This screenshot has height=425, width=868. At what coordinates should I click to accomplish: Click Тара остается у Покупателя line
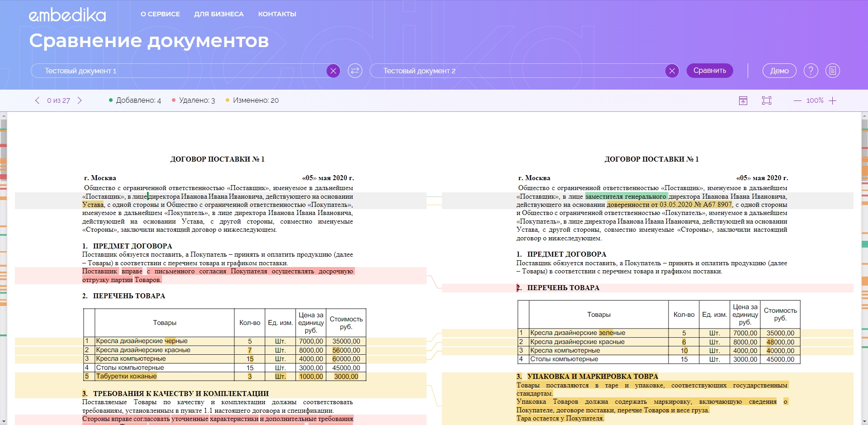(x=560, y=419)
